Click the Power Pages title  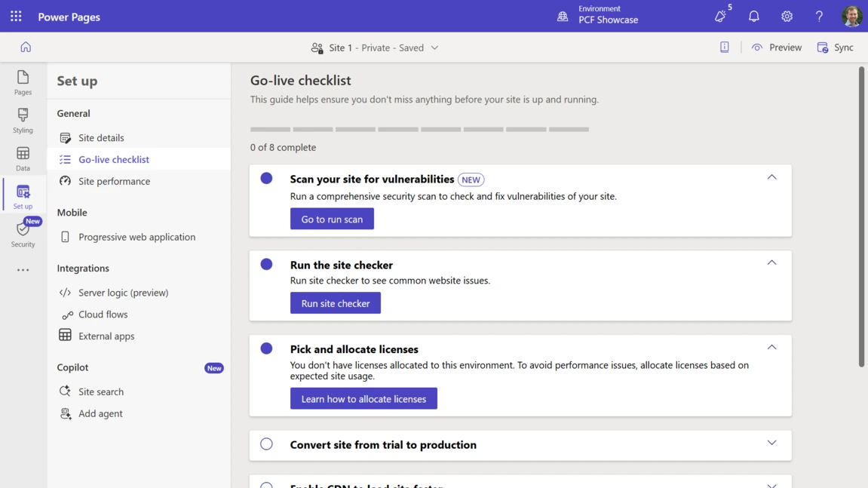tap(69, 17)
